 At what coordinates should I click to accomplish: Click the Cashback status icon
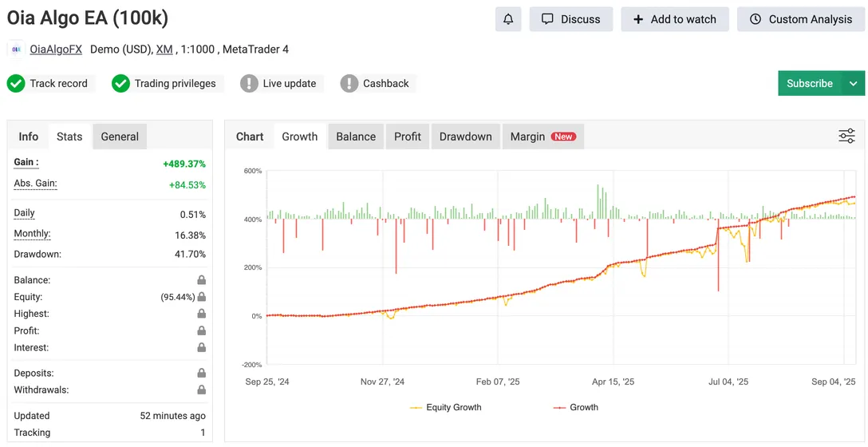click(349, 83)
